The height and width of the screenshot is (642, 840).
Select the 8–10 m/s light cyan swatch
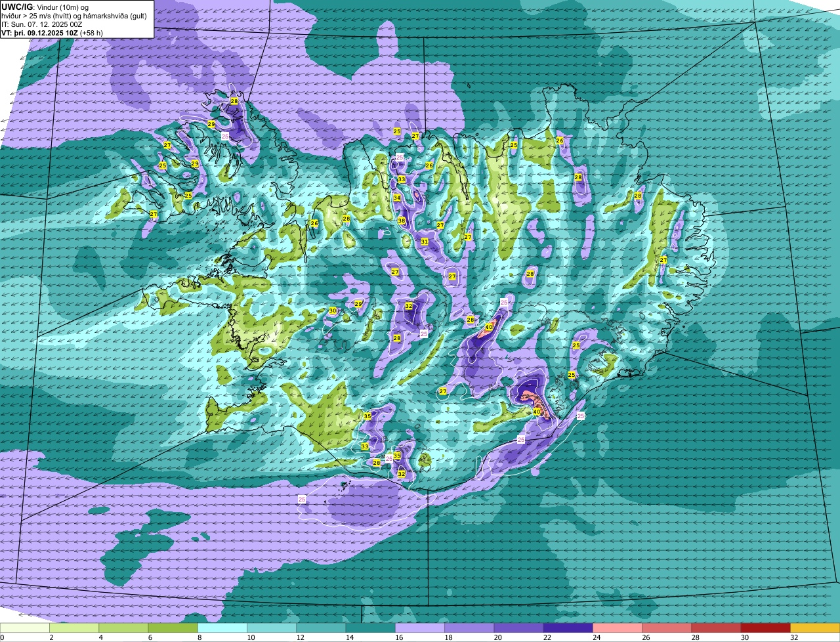click(x=222, y=628)
